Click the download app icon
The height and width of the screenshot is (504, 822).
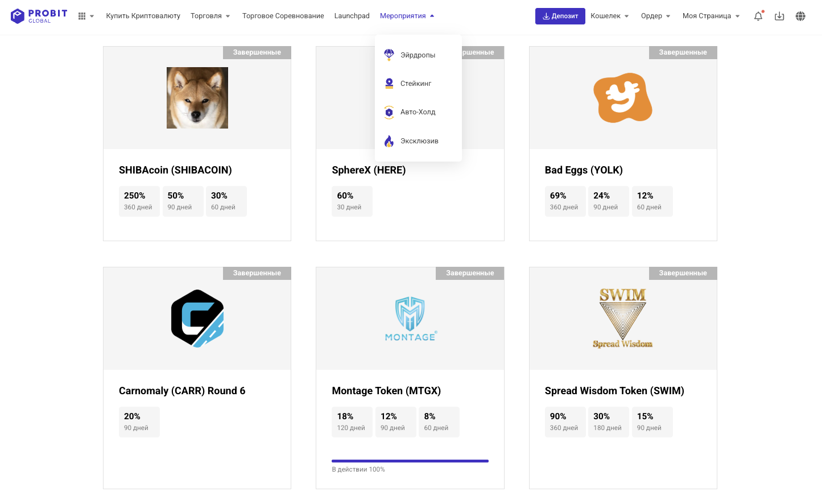click(x=779, y=16)
